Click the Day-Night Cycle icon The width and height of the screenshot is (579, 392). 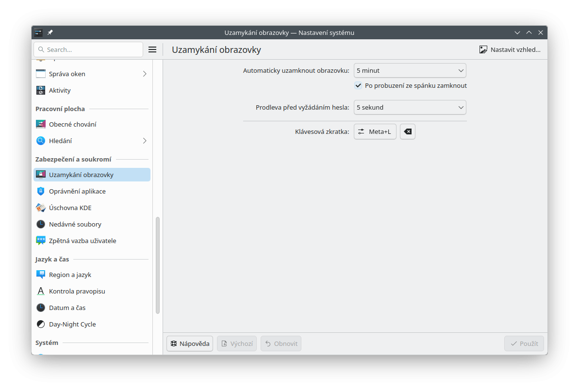[41, 324]
